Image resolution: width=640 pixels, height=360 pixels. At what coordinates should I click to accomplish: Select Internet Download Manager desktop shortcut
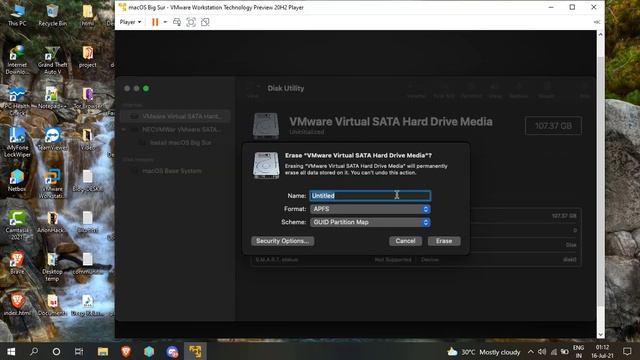point(17,60)
